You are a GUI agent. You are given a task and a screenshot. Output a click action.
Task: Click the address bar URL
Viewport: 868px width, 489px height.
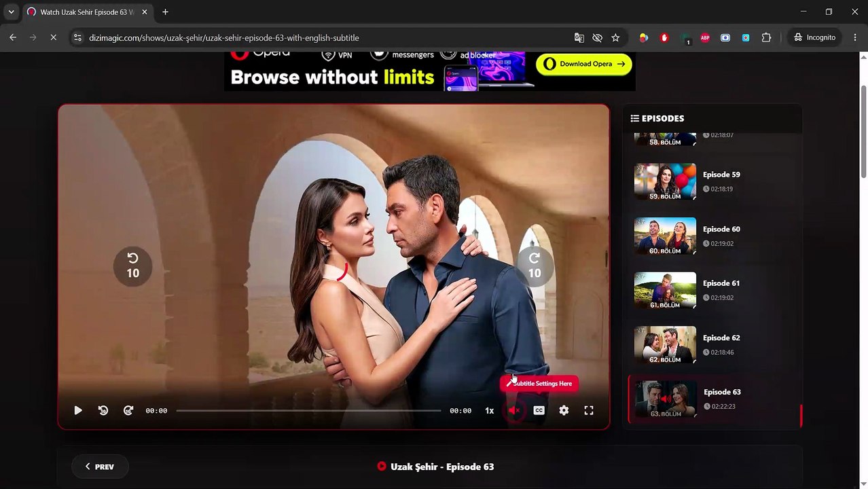coord(224,38)
